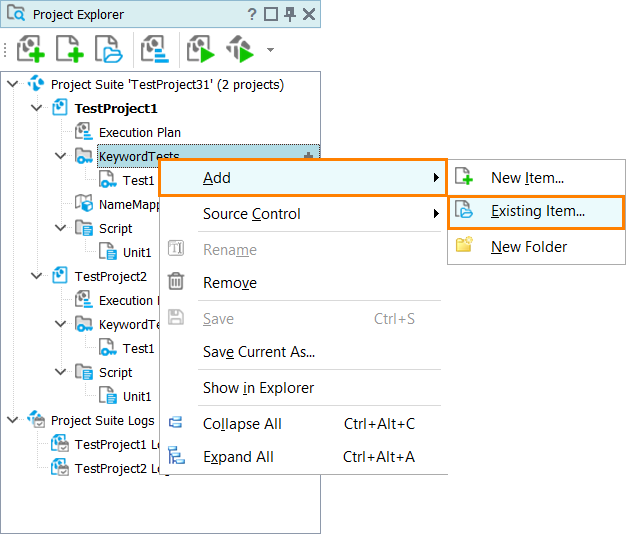This screenshot has height=534, width=626.
Task: Select Unit1 under TestProject1 Script
Action: (x=137, y=253)
